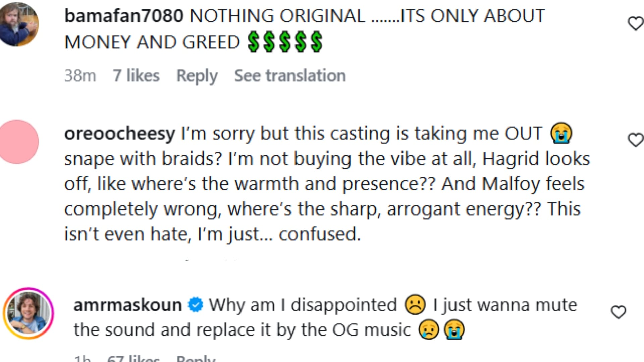Go to amrmaskoun's profile via username
This screenshot has height=362, width=644.
pyautogui.click(x=127, y=305)
